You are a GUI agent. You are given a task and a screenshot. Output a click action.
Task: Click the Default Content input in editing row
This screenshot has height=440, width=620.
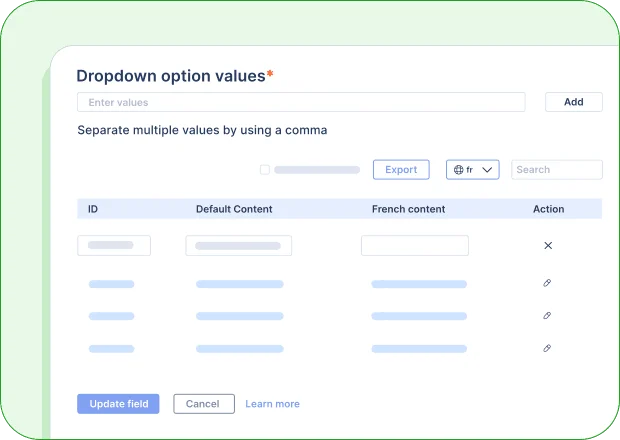238,245
